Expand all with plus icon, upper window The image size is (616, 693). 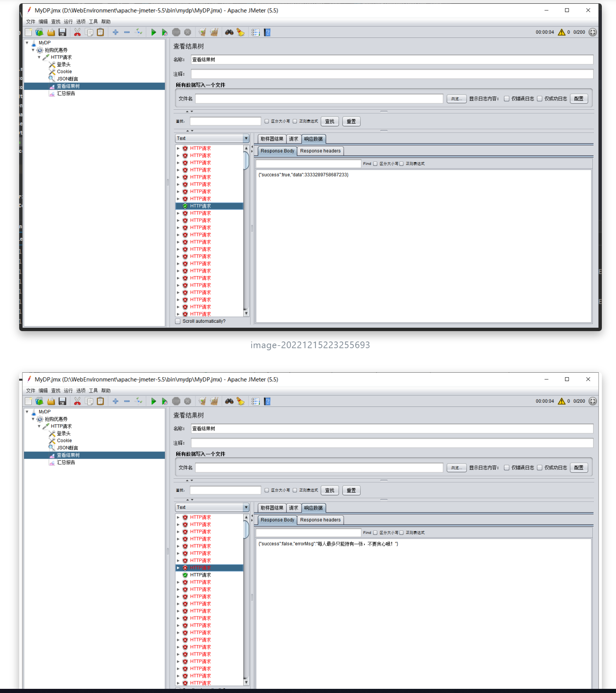pos(115,32)
